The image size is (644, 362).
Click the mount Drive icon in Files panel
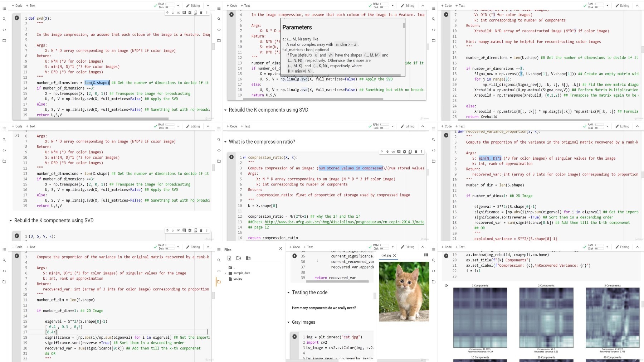pyautogui.click(x=248, y=258)
